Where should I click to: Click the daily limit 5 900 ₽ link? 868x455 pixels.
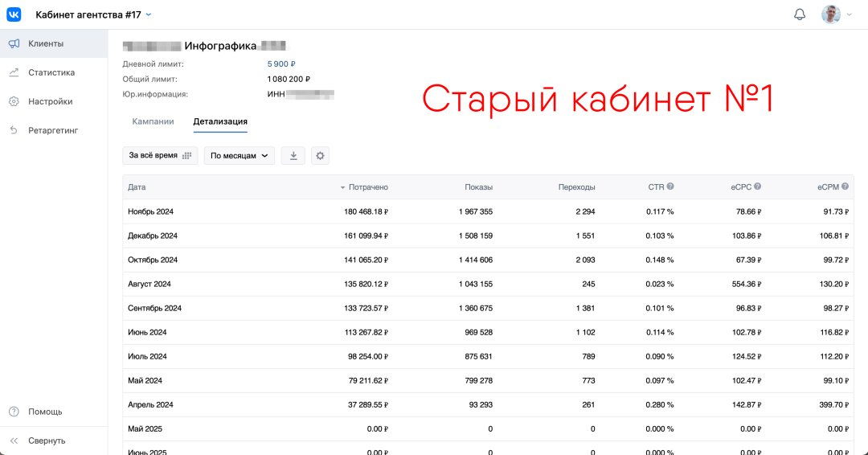pos(281,64)
